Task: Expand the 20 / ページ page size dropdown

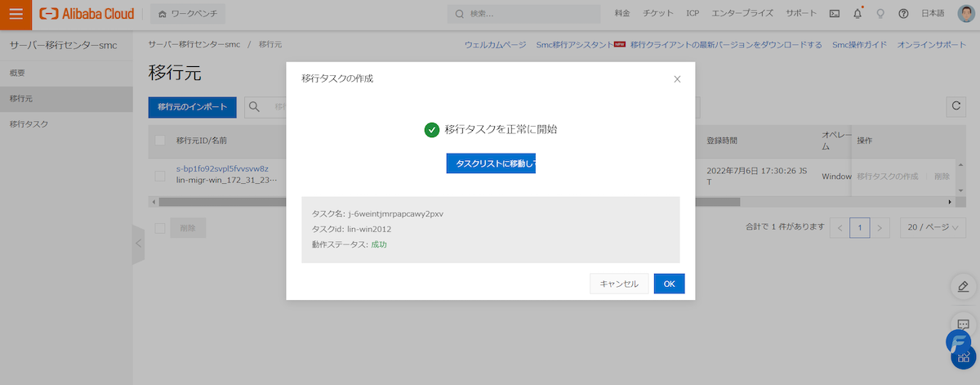Action: click(x=933, y=228)
